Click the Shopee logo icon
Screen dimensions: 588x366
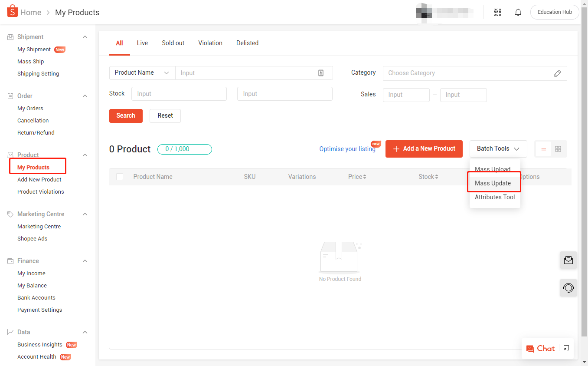[x=12, y=11]
